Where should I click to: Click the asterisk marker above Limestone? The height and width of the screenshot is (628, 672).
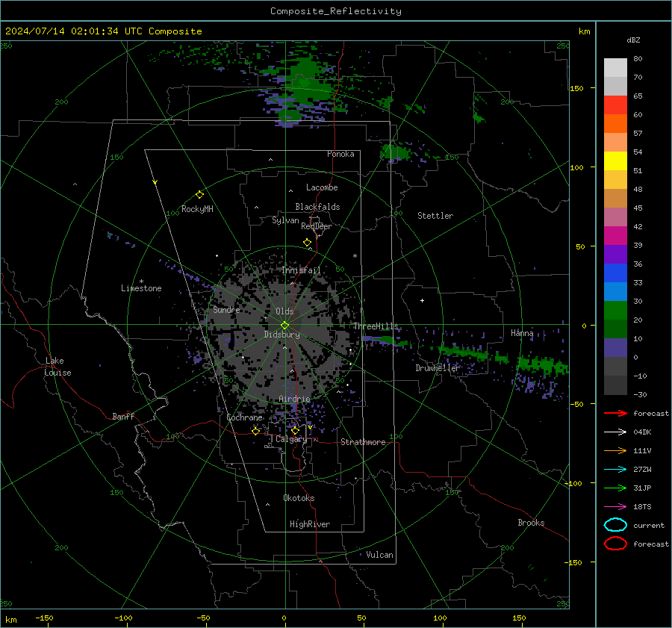141,282
